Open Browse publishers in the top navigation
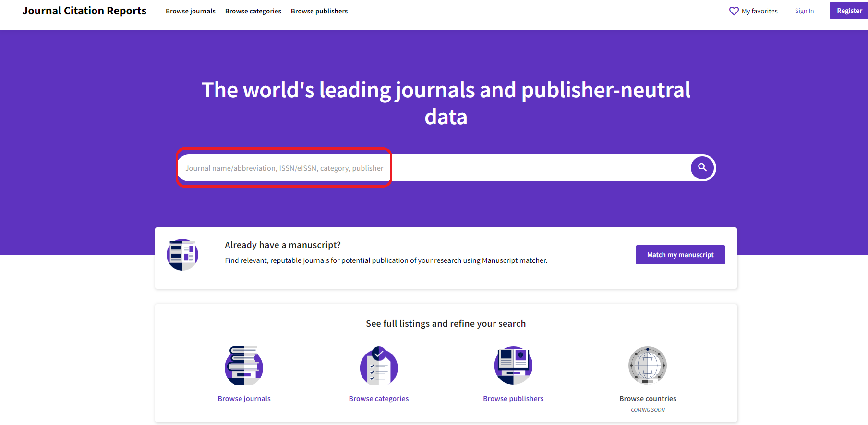868x425 pixels. (319, 11)
